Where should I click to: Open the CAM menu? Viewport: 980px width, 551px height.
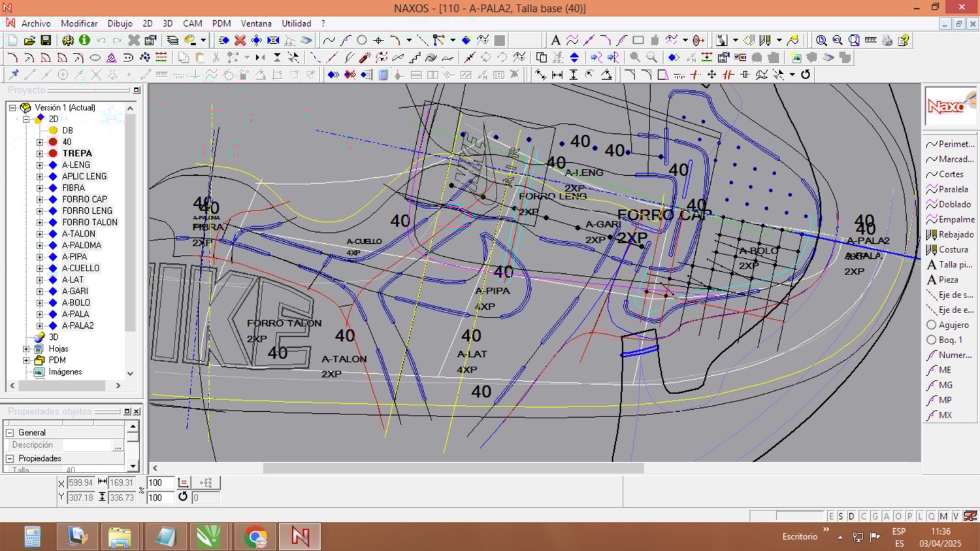(192, 24)
